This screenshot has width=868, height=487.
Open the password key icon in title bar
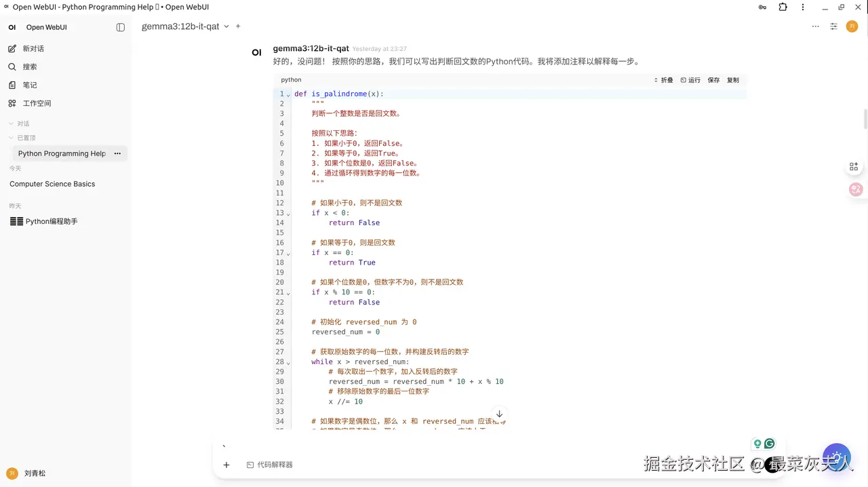point(763,7)
